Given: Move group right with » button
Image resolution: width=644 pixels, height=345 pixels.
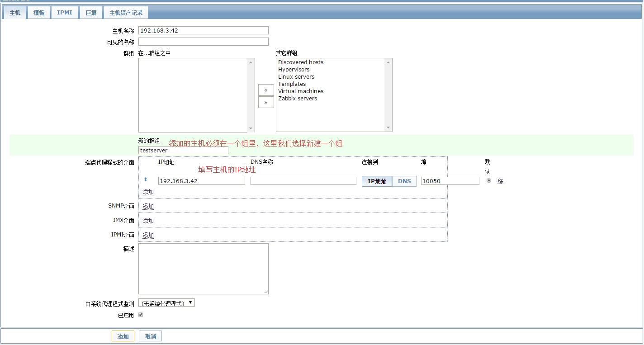Looking at the screenshot, I should 266,102.
